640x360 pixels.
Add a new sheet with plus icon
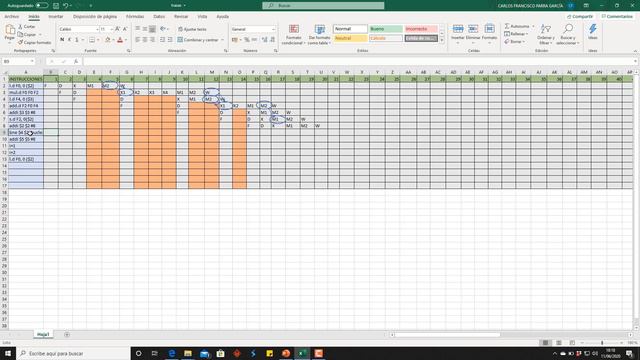(67, 335)
